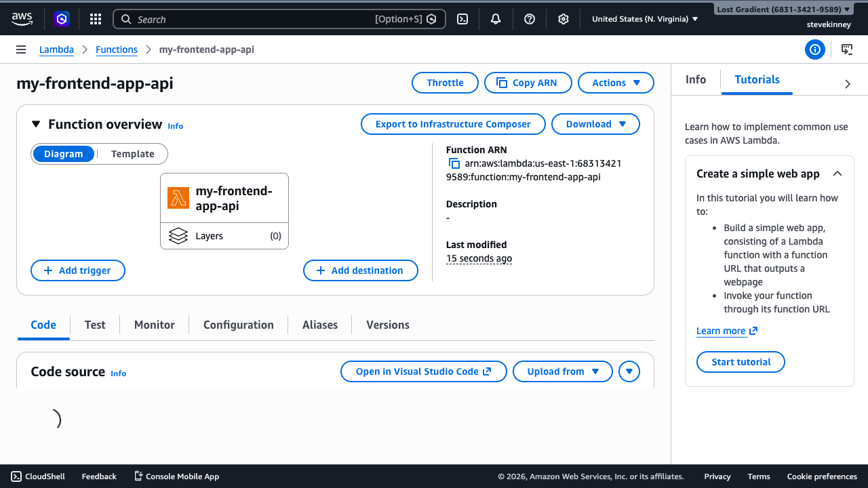Screen dimensions: 868x488
Task: Open the Monitor tab
Action: 155,325
